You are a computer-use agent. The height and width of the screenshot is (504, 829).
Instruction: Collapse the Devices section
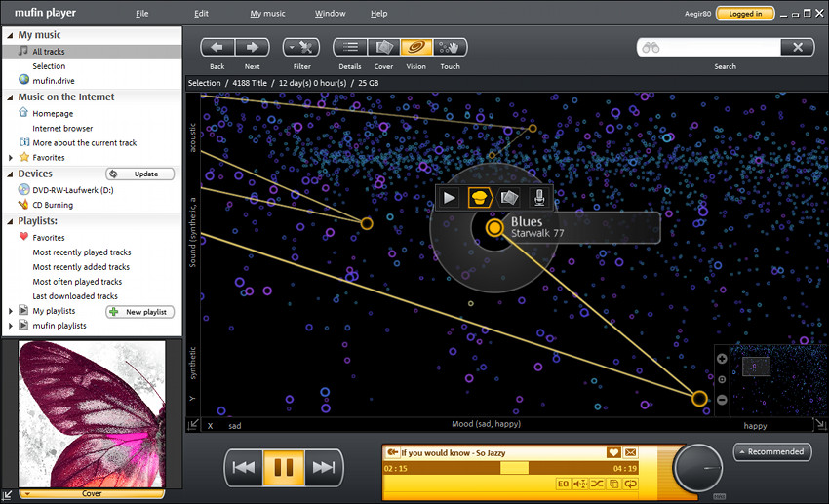coord(10,174)
